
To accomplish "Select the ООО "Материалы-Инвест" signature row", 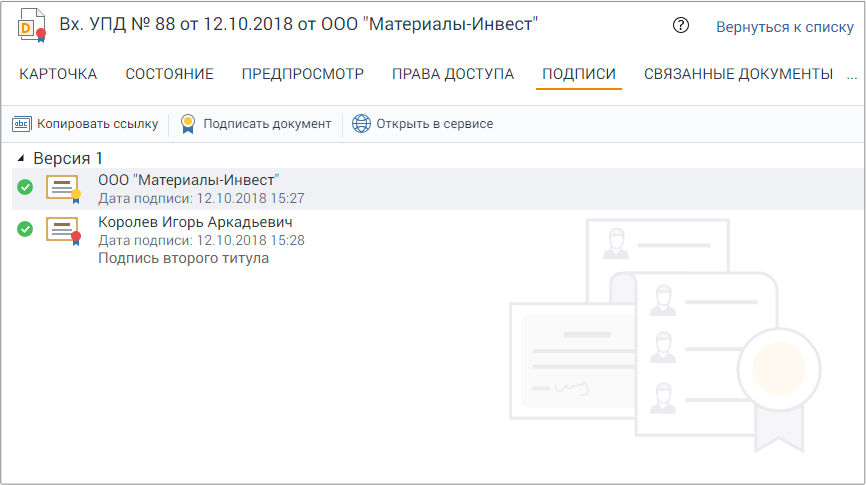I will pos(437,189).
